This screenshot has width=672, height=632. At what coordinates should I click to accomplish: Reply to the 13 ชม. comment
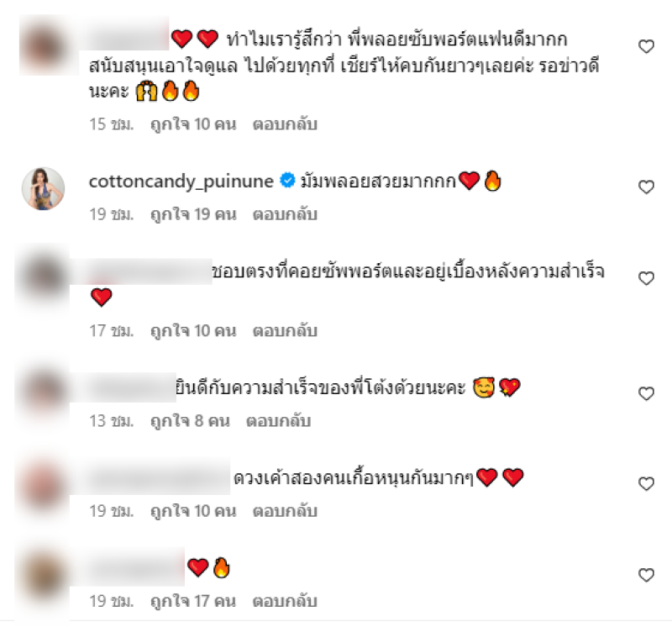[x=278, y=420]
